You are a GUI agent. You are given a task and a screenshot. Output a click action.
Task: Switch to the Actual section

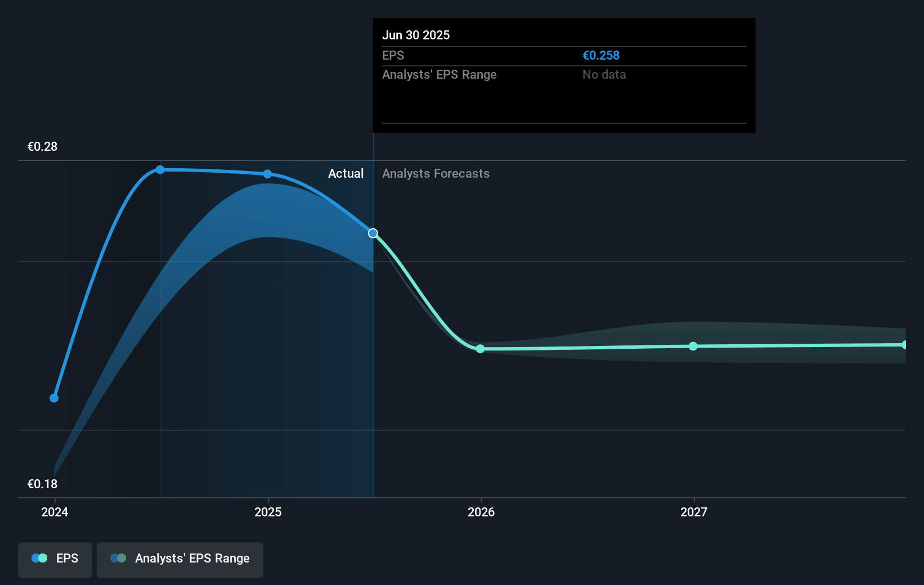[346, 173]
